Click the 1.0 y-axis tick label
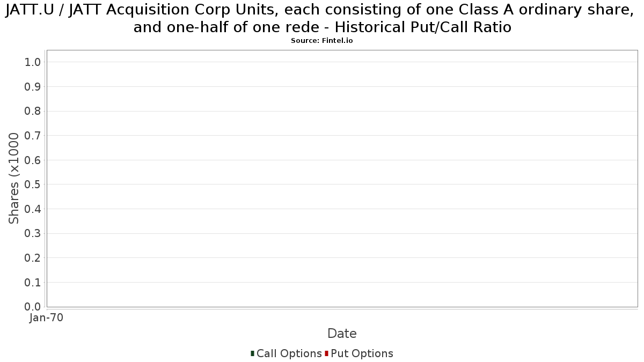The width and height of the screenshot is (644, 362). point(33,62)
